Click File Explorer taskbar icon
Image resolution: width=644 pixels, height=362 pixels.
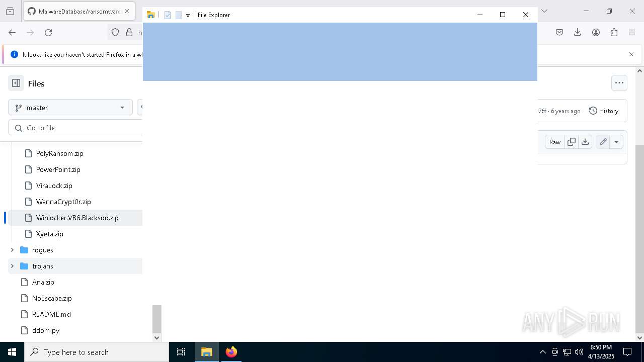click(206, 352)
